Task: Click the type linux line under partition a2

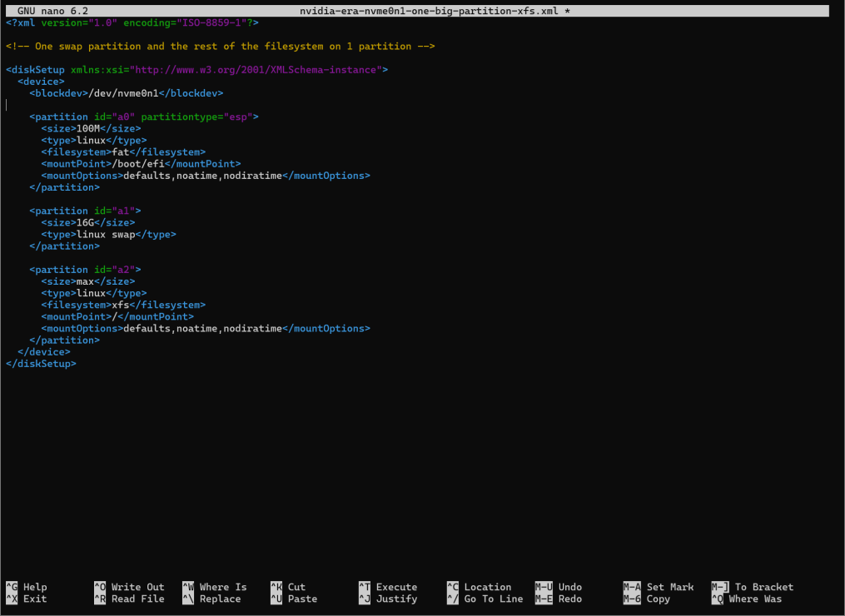Action: click(94, 293)
